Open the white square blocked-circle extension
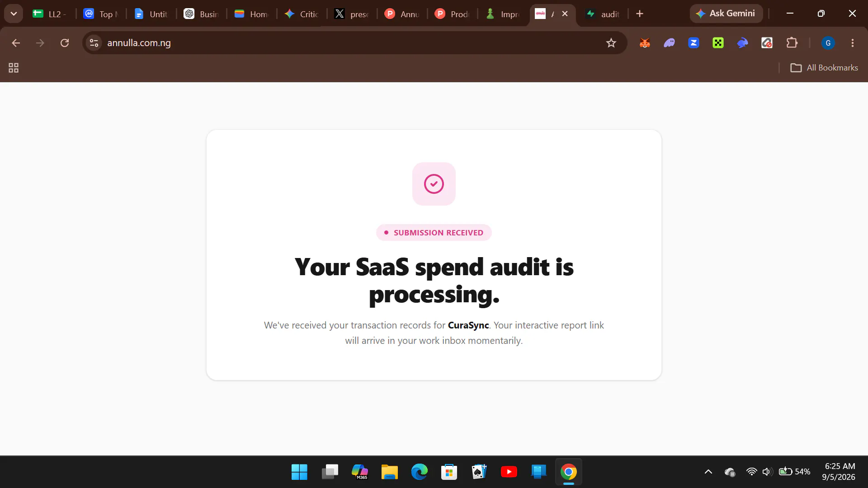Screen dimensions: 868x488 click(x=767, y=43)
